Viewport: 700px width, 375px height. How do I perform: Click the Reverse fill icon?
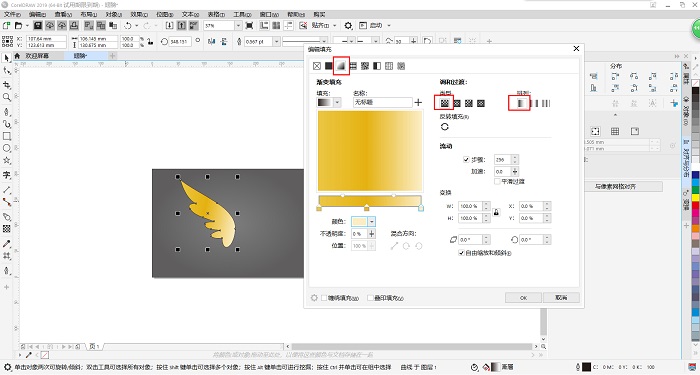(444, 127)
